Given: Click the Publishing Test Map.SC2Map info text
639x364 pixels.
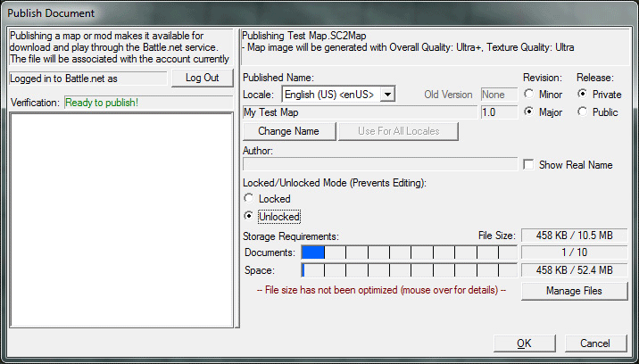Looking at the screenshot, I should click(x=304, y=36).
